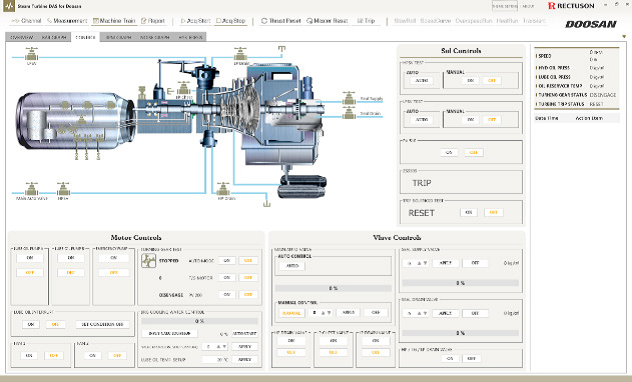
Task: Click the valve icon right of Main Gate Valve
Action: coord(63,189)
